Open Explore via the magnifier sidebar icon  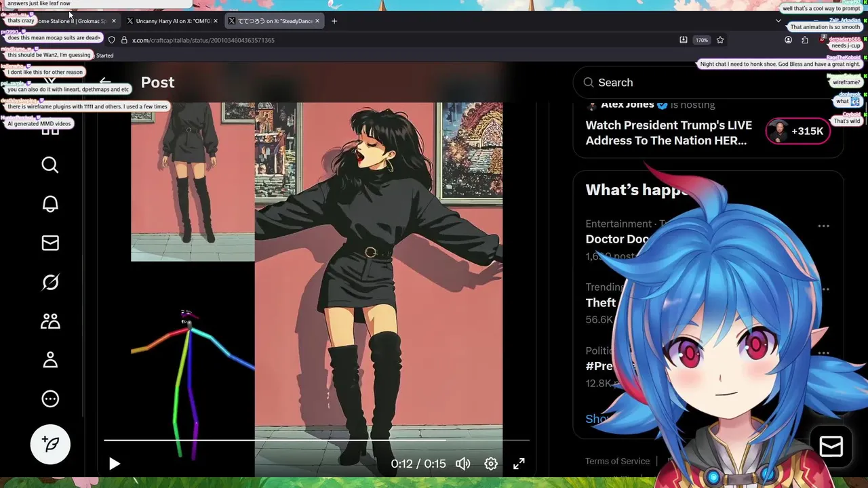pyautogui.click(x=50, y=165)
